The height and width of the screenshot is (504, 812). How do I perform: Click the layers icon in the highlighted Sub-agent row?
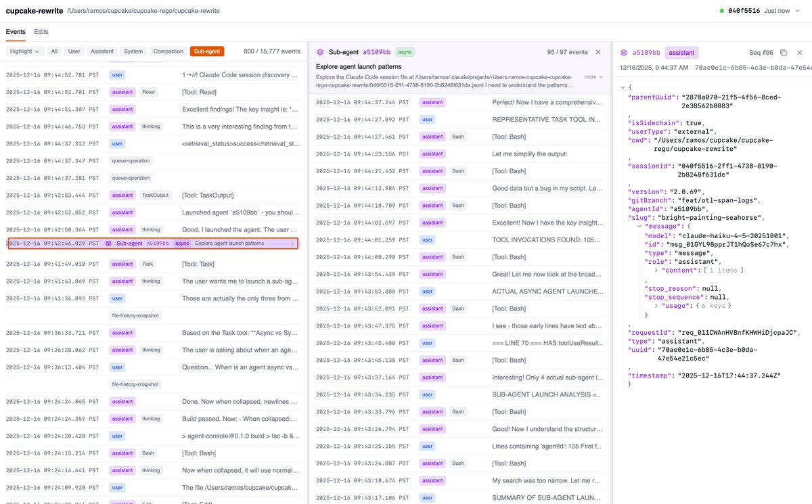point(108,243)
